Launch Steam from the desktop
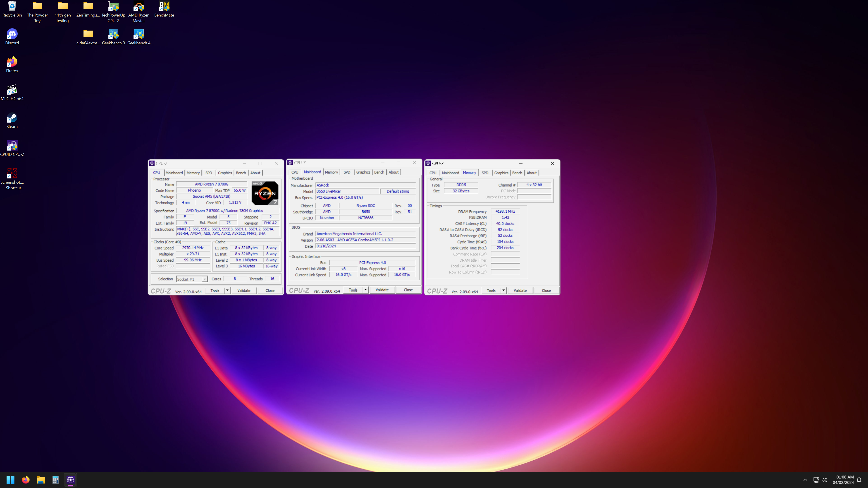This screenshot has height=488, width=868. coord(12,121)
